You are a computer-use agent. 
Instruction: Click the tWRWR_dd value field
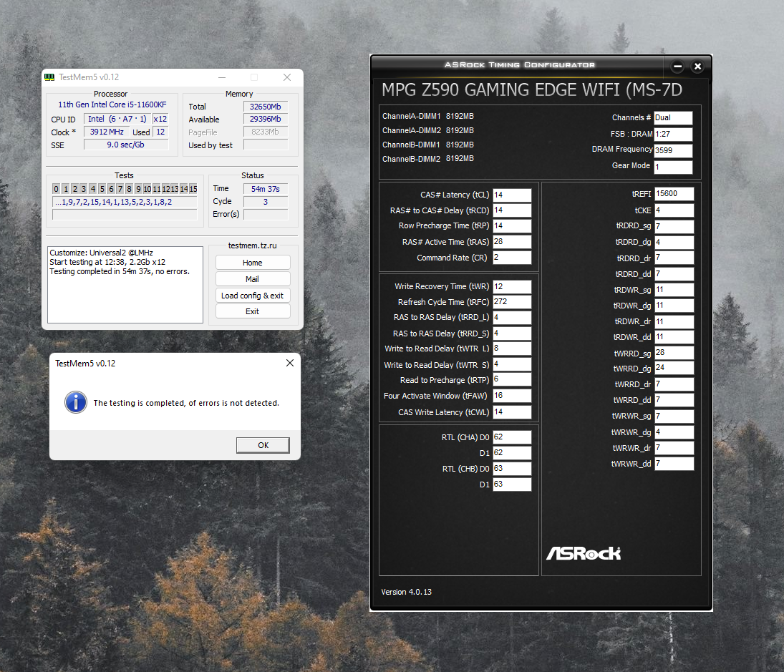tap(674, 464)
